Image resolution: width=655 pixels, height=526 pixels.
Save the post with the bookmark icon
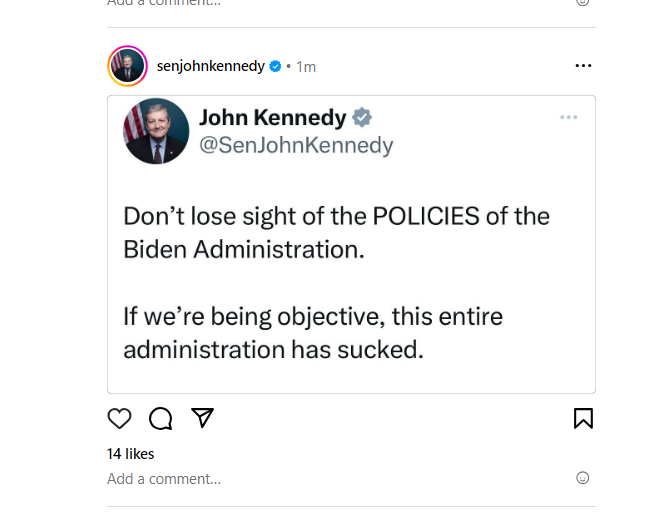tap(584, 418)
